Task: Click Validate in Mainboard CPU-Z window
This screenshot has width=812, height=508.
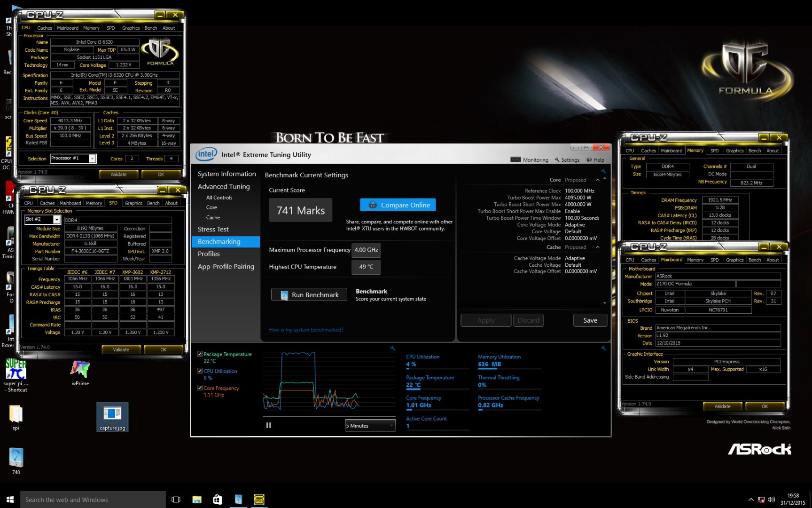Action: [722, 406]
